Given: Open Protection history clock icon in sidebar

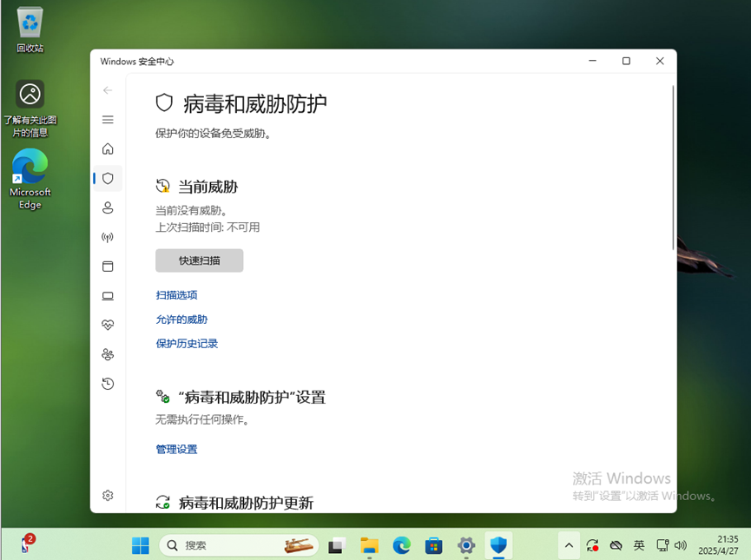Looking at the screenshot, I should pos(108,384).
